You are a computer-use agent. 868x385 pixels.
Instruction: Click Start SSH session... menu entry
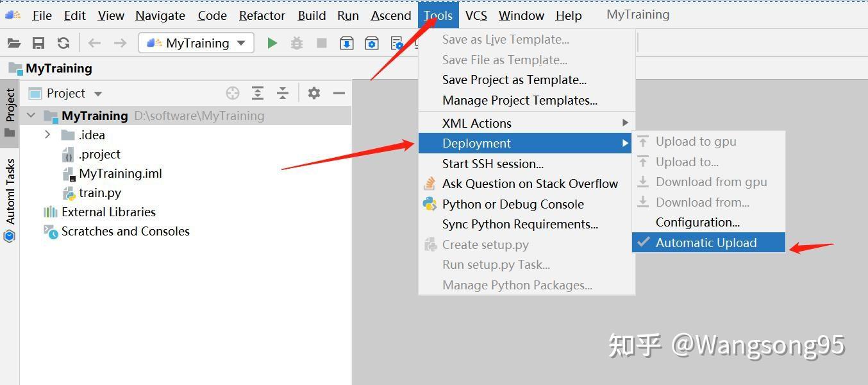(x=492, y=164)
